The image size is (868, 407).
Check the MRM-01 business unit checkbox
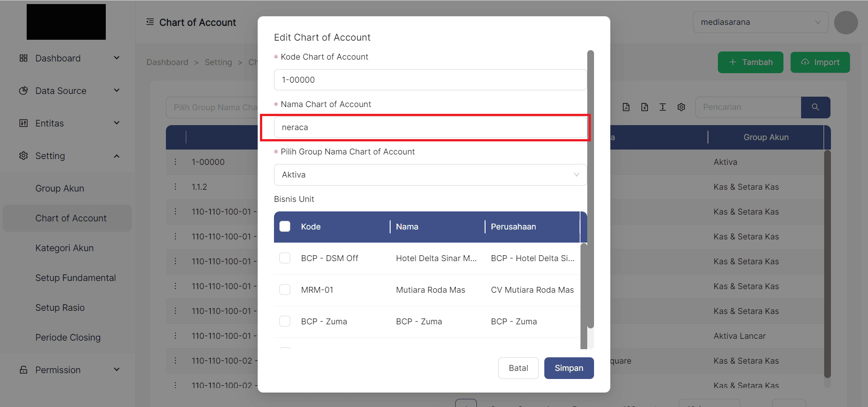pyautogui.click(x=285, y=290)
